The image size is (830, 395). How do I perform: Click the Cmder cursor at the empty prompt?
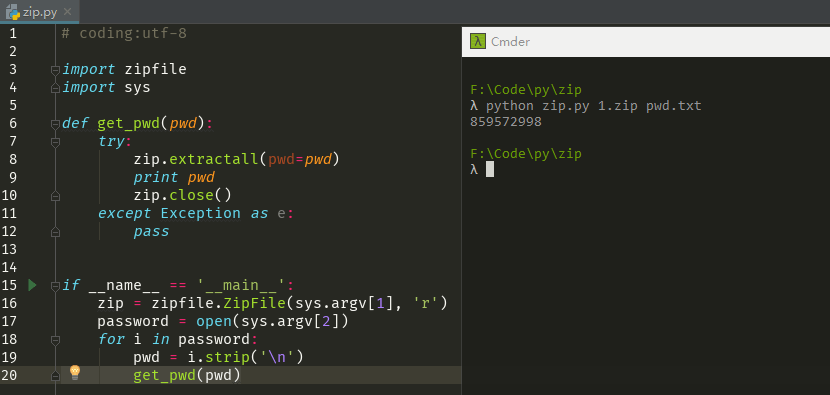[490, 169]
